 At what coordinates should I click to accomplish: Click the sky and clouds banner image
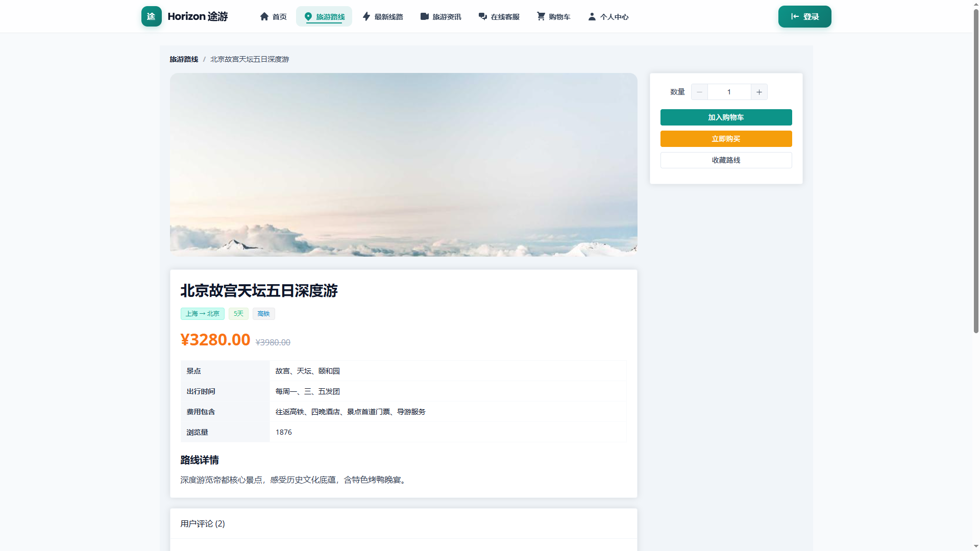point(403,164)
